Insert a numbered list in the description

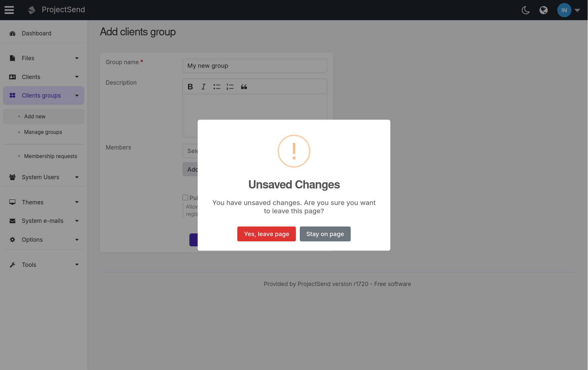(x=230, y=87)
